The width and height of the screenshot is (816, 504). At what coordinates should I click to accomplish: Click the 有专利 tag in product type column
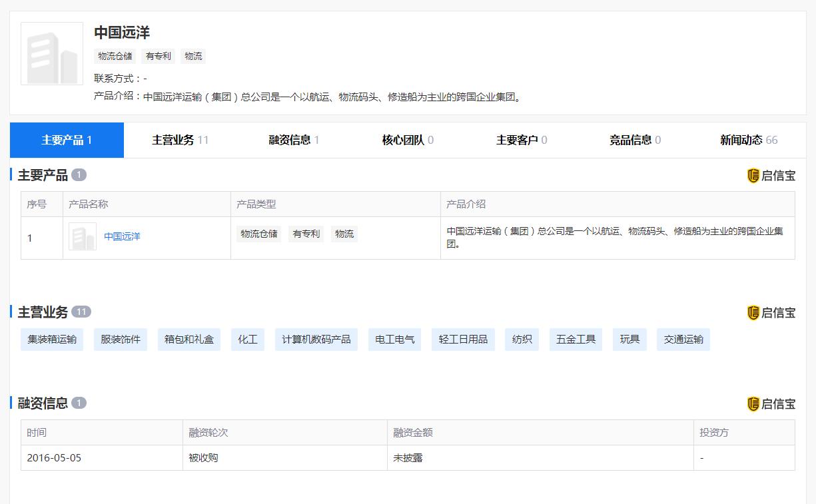tap(306, 234)
